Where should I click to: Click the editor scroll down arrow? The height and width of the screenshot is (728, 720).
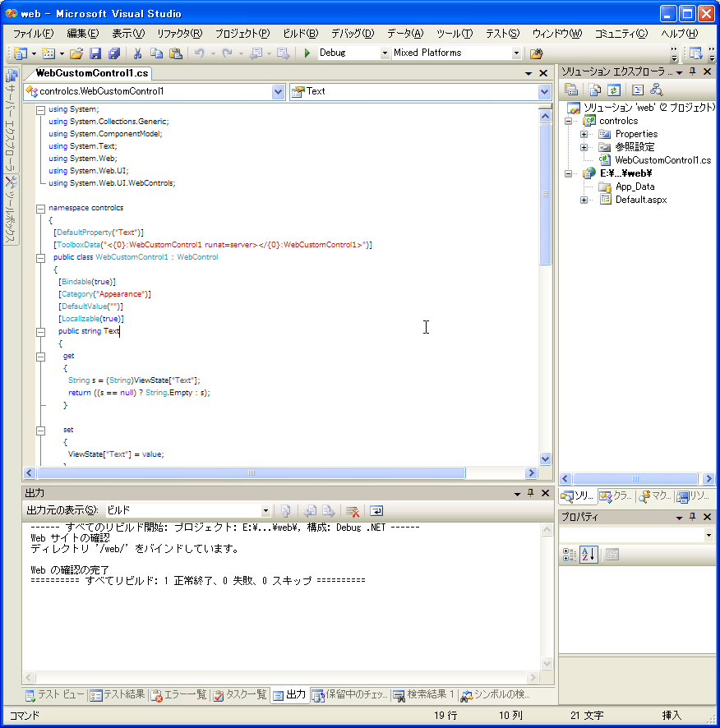(545, 458)
